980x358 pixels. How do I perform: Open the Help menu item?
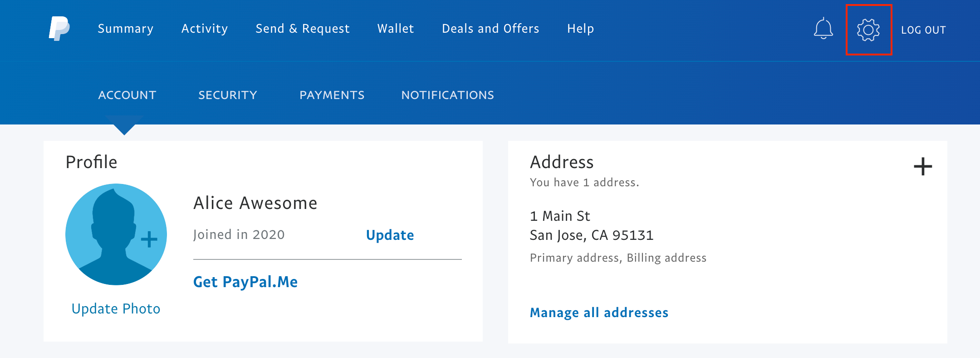(x=580, y=29)
